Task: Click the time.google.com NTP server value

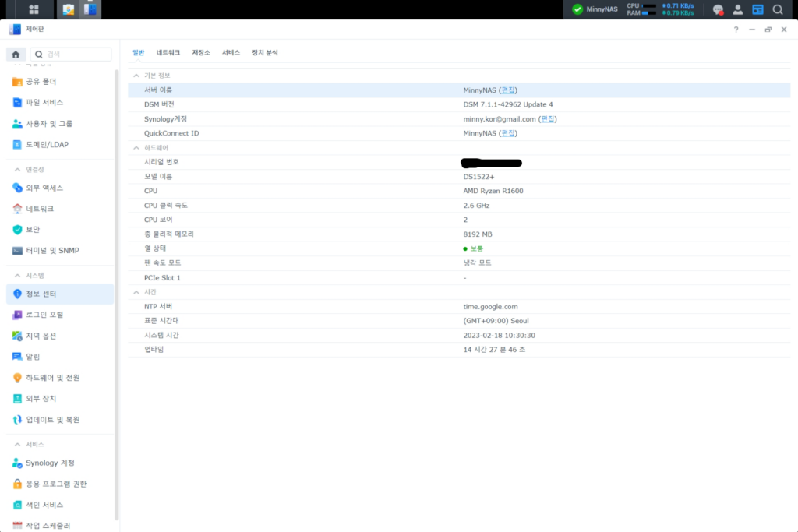Action: [490, 307]
